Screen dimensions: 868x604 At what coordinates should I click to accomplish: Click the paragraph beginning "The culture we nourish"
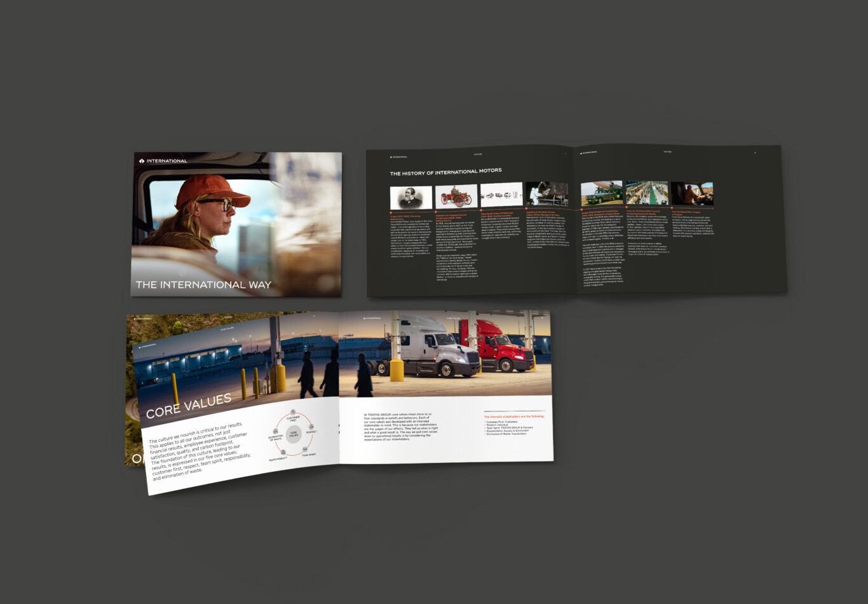(200, 450)
